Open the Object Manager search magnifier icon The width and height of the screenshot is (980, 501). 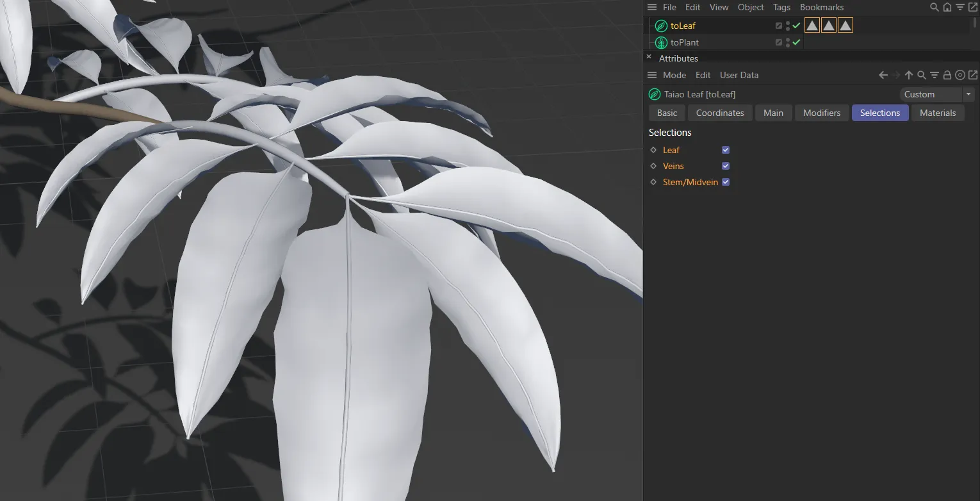click(935, 7)
